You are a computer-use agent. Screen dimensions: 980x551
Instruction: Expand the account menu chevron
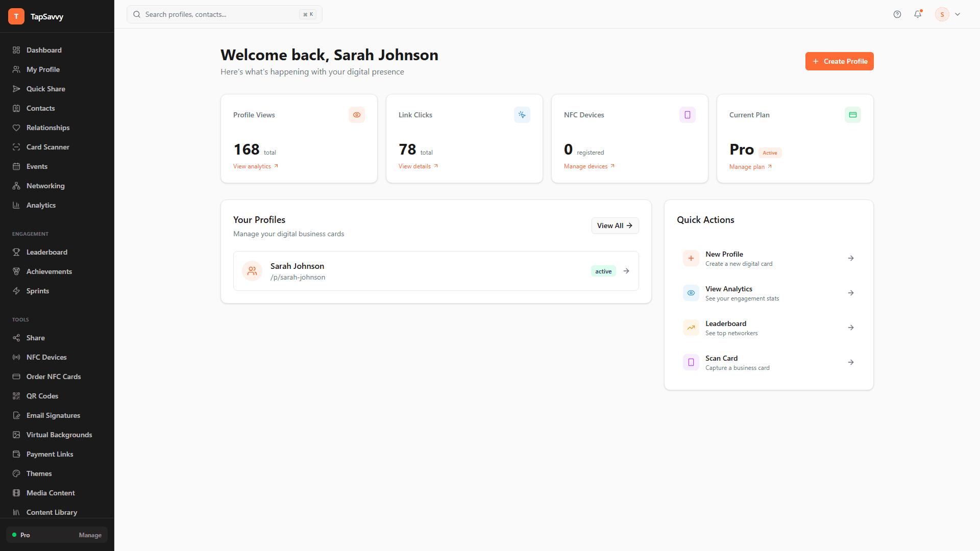pos(958,14)
